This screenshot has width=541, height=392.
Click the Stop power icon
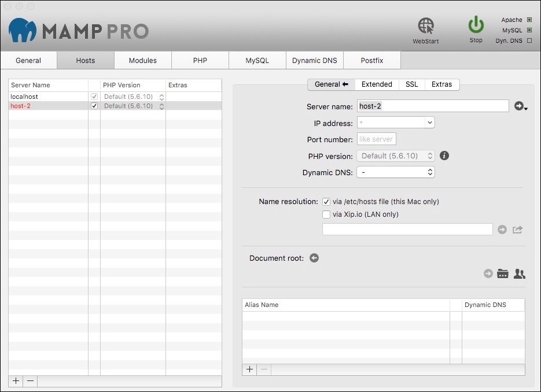point(476,25)
